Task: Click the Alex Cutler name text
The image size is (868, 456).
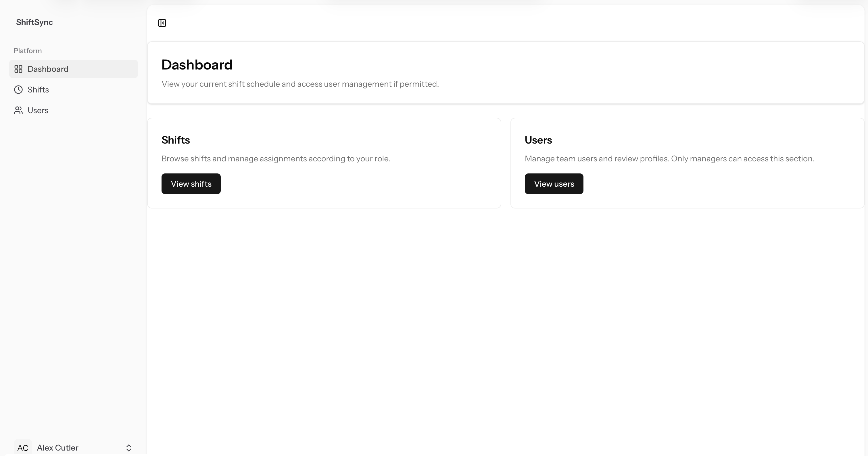Action: (57, 448)
